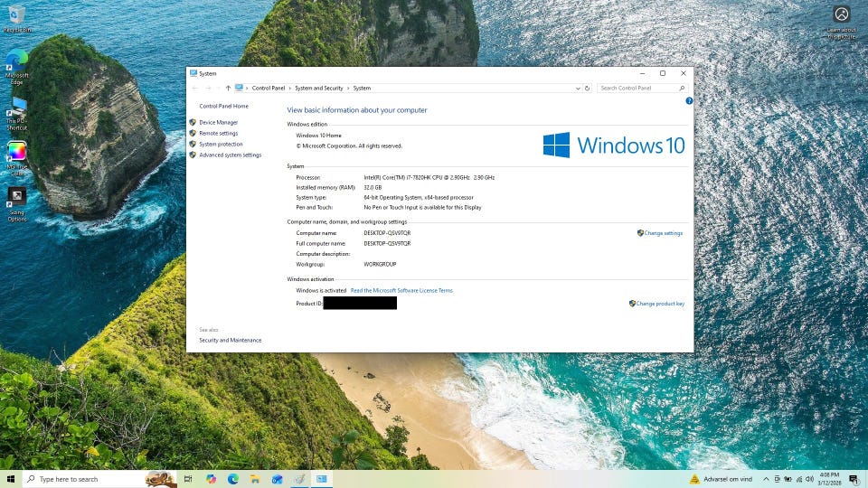The width and height of the screenshot is (868, 488).
Task: Select System in breadcrumb path
Action: pyautogui.click(x=362, y=88)
